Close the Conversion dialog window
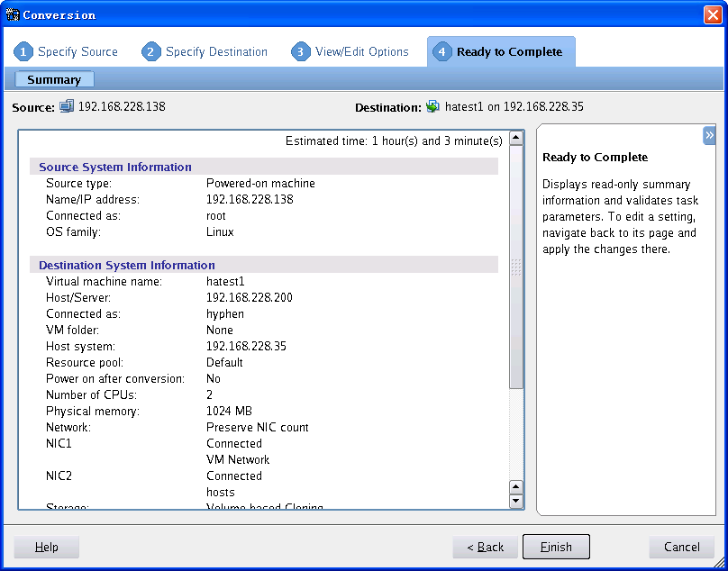 711,14
